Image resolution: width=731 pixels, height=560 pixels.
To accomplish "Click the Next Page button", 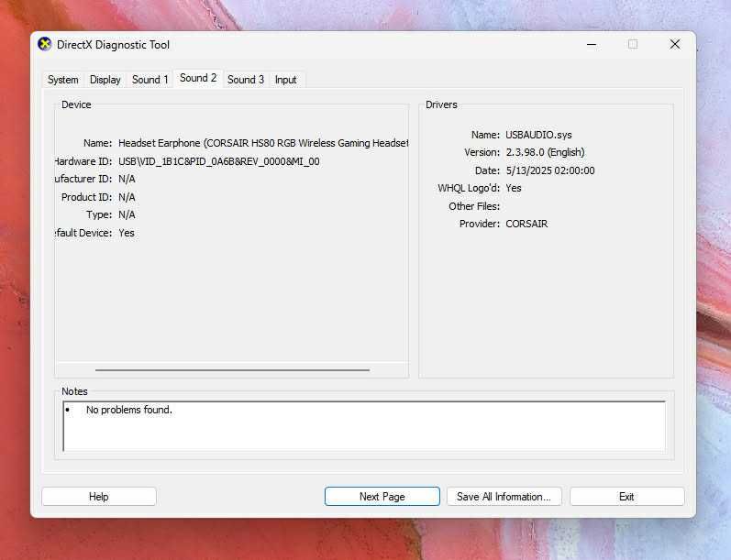I will coord(382,496).
